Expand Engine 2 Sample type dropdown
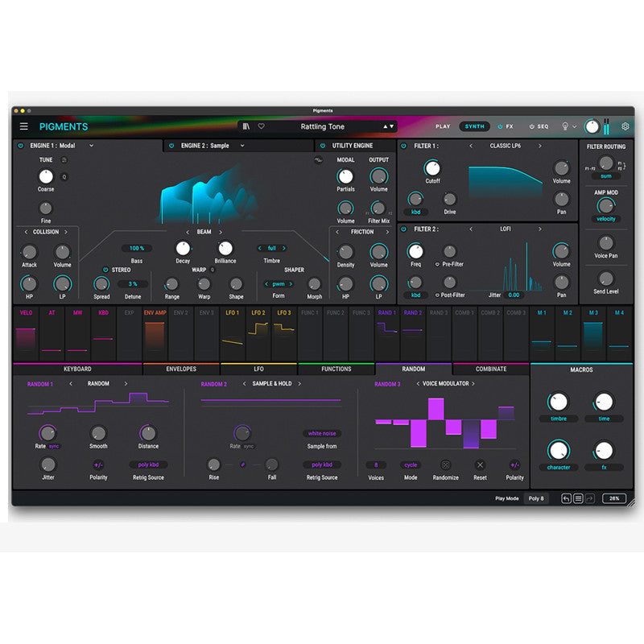The height and width of the screenshot is (644, 644). 242,146
